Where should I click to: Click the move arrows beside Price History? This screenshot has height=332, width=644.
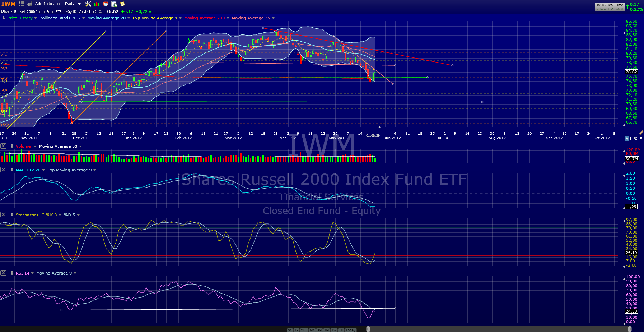coord(4,18)
